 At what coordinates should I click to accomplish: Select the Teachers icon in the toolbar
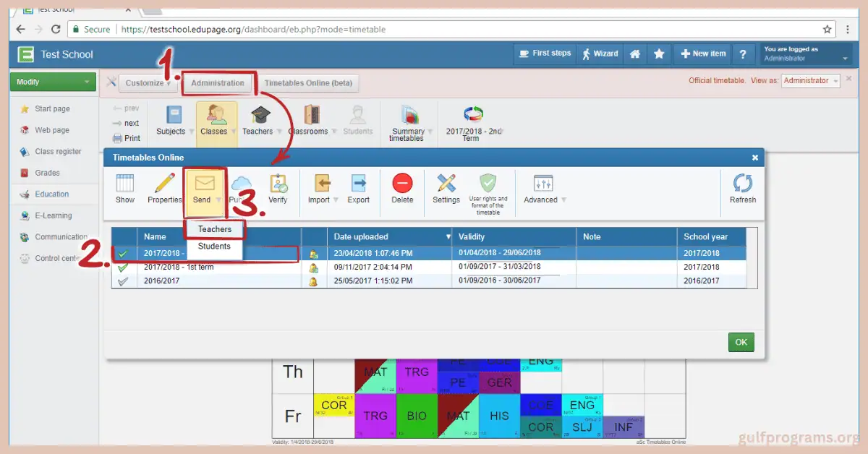258,121
